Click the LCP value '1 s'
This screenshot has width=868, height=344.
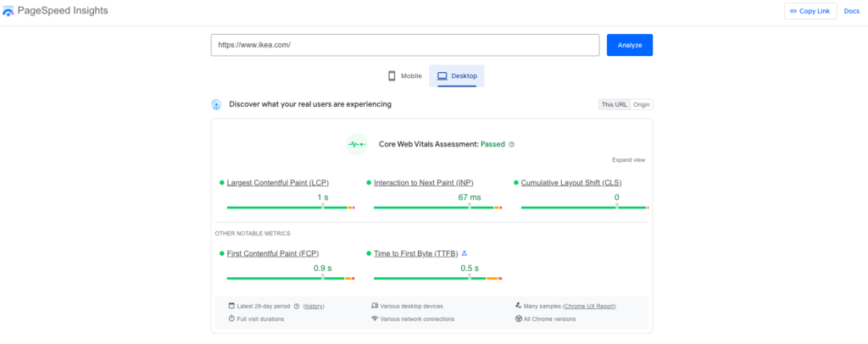tap(323, 197)
